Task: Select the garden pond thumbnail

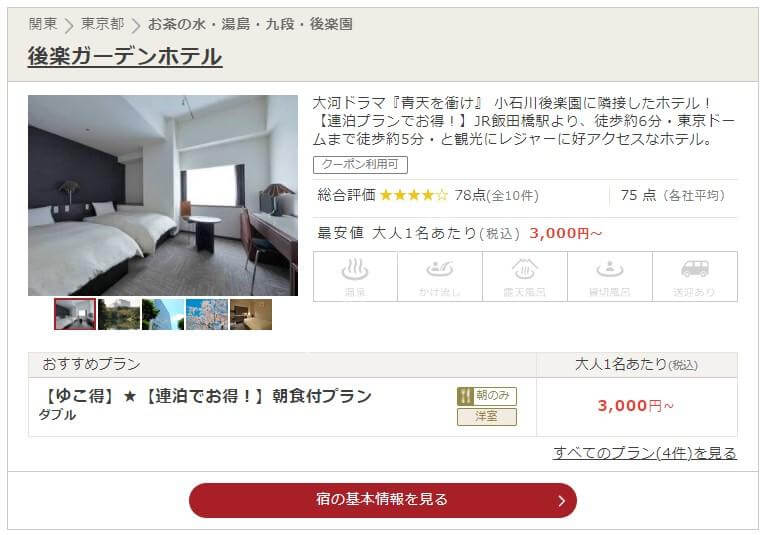Action: coord(119,314)
